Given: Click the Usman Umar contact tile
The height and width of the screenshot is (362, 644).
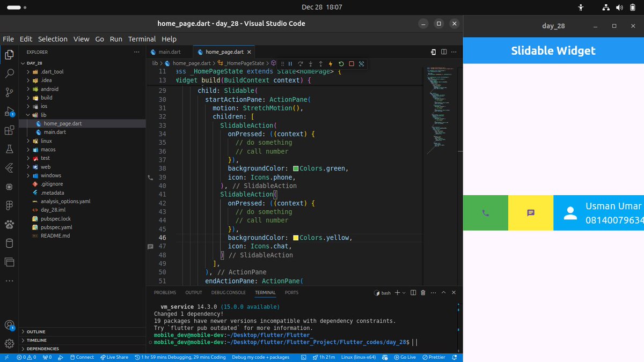Looking at the screenshot, I should (598, 213).
